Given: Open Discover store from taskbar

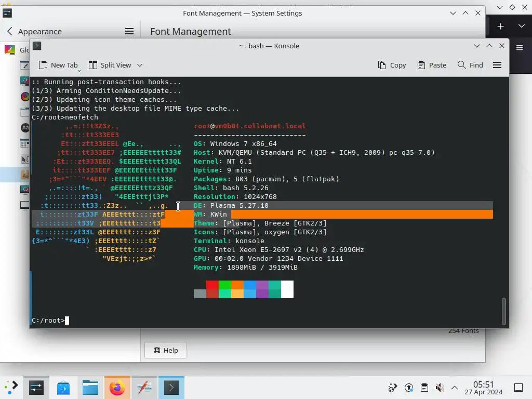Looking at the screenshot, I should (x=63, y=388).
